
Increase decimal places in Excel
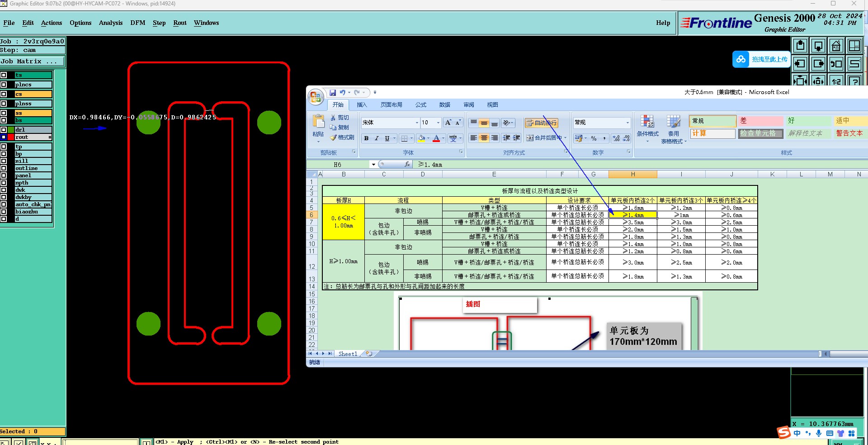click(x=616, y=138)
